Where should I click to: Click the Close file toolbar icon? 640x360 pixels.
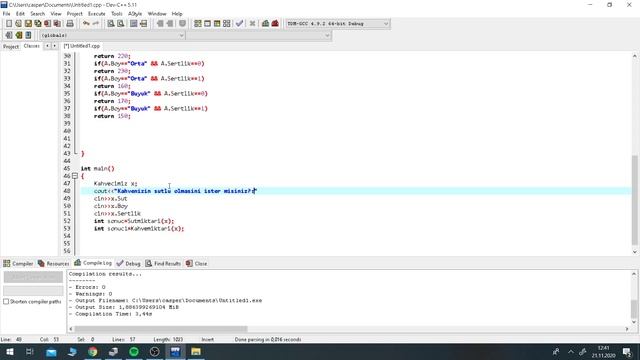point(48,24)
